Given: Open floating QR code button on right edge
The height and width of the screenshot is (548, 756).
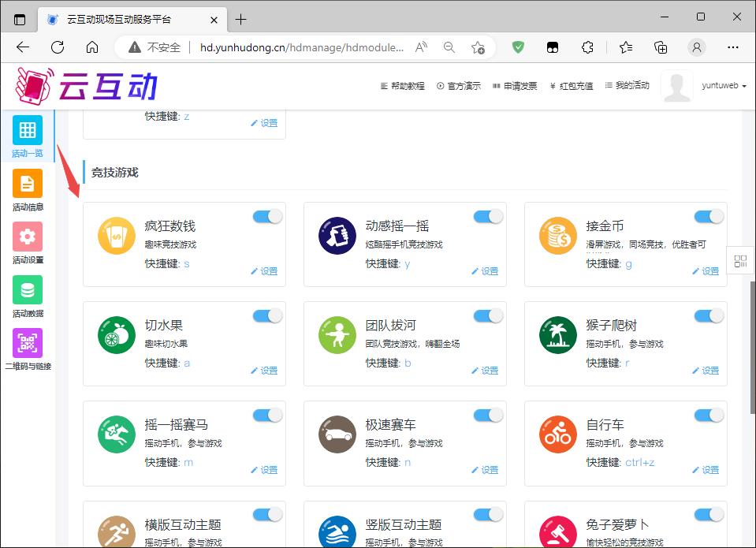Looking at the screenshot, I should (x=740, y=262).
